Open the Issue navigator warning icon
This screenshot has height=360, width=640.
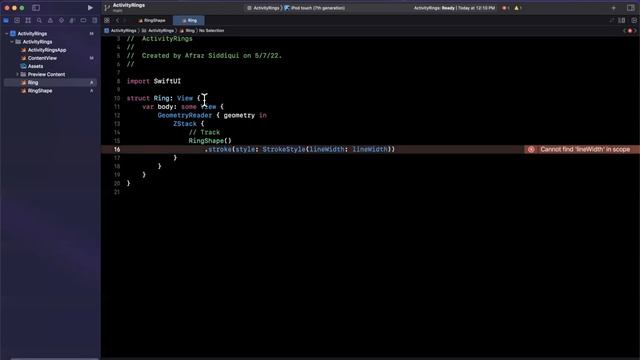(50, 20)
